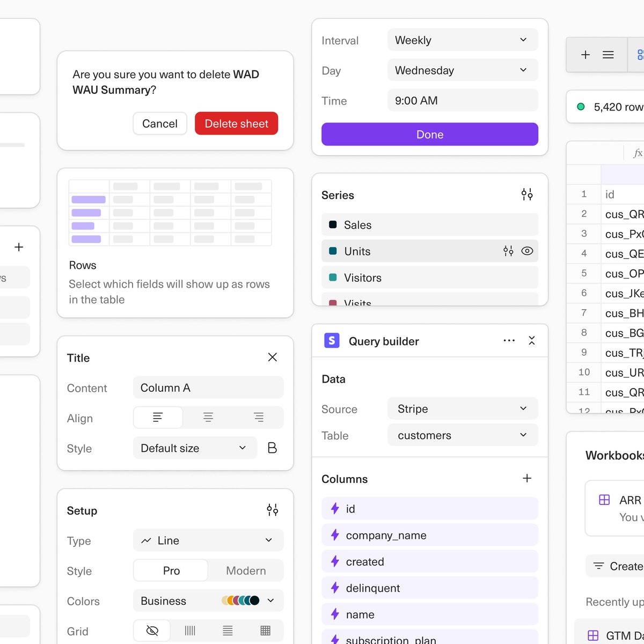Screen dimensions: 644x644
Task: Click the GTM workbook grid icon
Action: point(593,635)
